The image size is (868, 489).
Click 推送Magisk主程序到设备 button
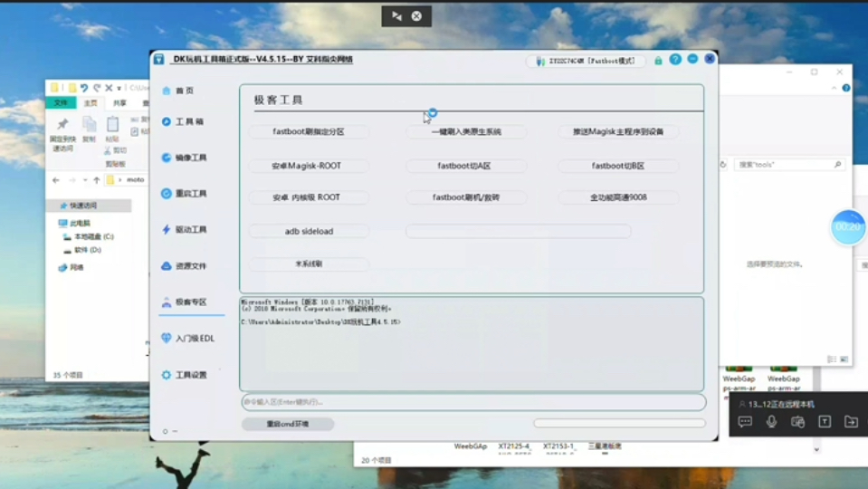coord(618,132)
